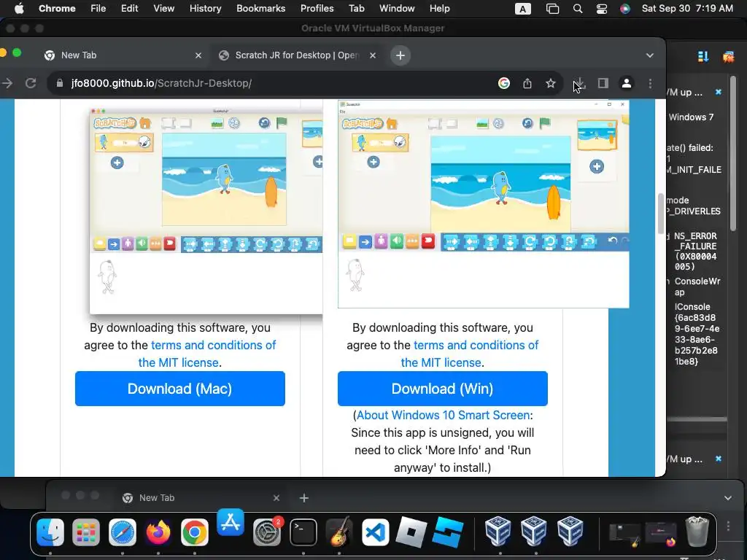Open Firefox from the Dock

(158, 532)
